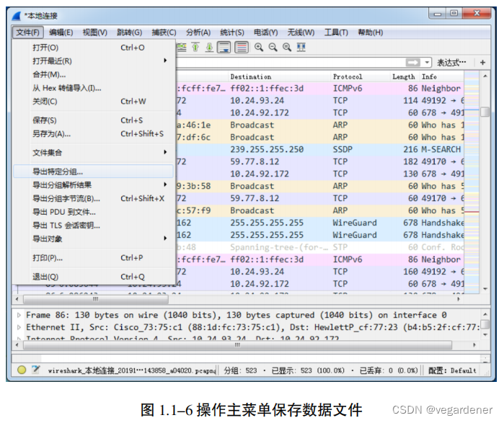Open the 无线(W) menu
The image size is (504, 423).
[x=301, y=32]
